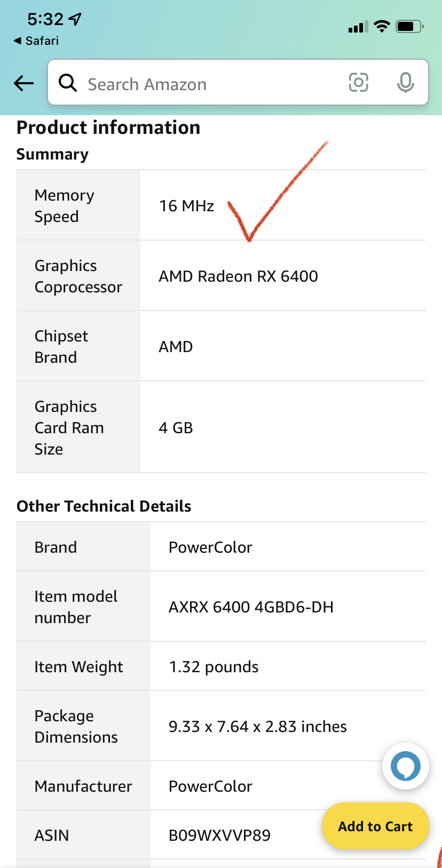This screenshot has height=868, width=442.
Task: Tap the Other Technical Details heading
Action: 104,506
